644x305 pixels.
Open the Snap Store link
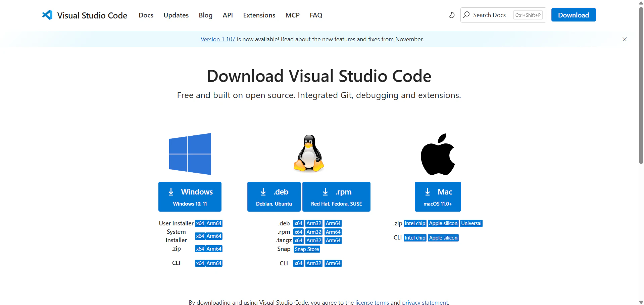click(x=307, y=249)
